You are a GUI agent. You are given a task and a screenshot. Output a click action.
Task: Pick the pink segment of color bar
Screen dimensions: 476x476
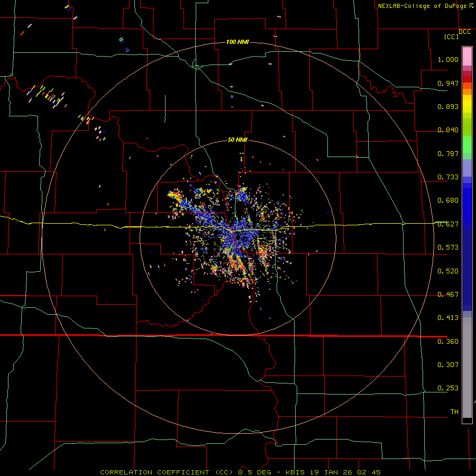point(467,56)
